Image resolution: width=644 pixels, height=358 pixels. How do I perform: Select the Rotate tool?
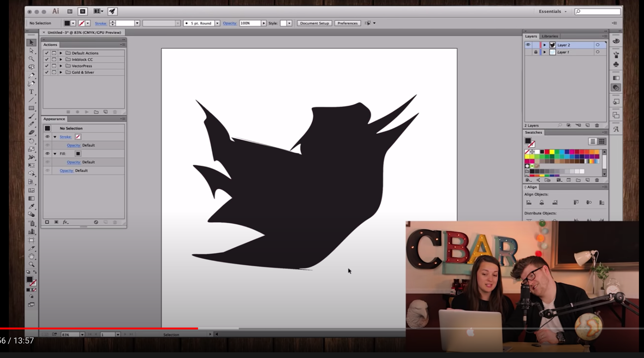coord(31,141)
